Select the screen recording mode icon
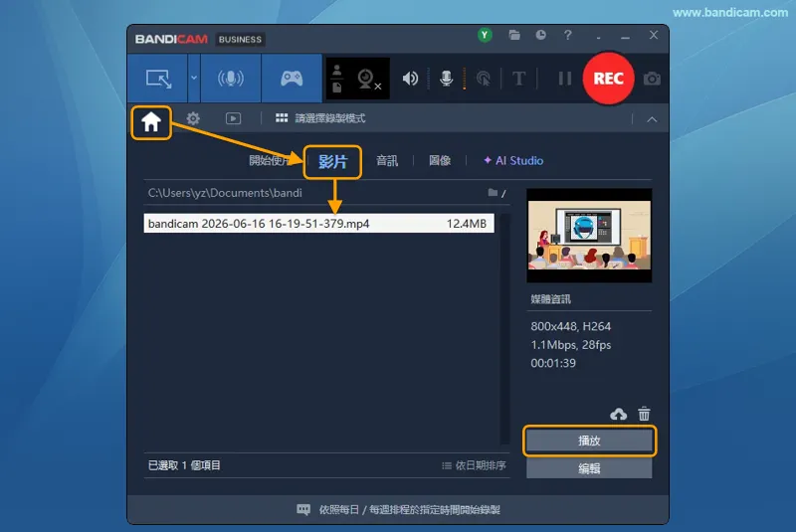 158,79
